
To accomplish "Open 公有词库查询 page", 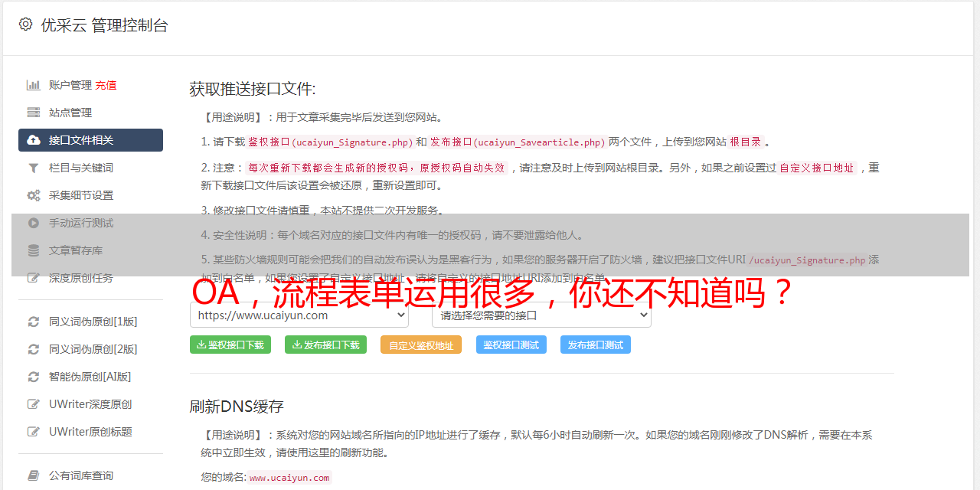I will pos(81,475).
